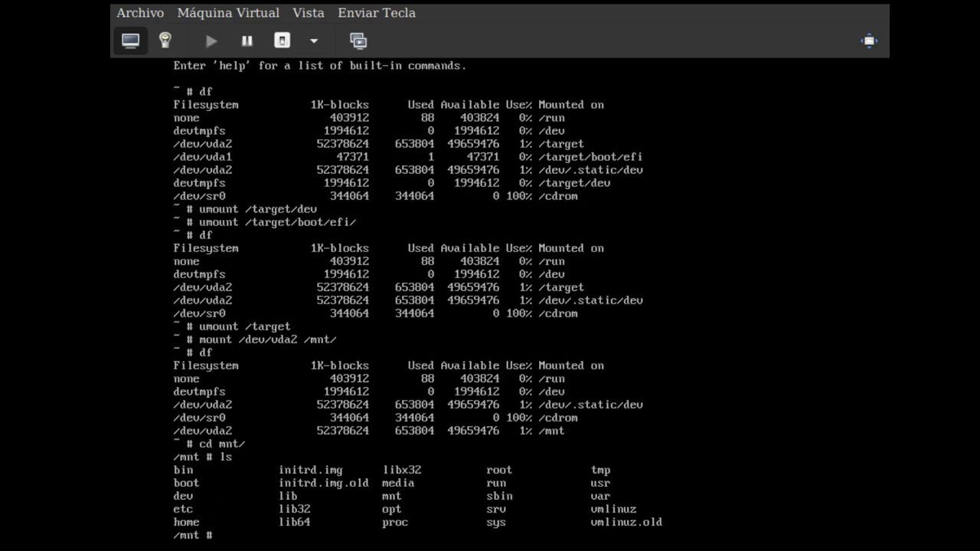Click the /target/boot/efi mount point in df output
Screen dimensions: 980x551
pos(590,157)
